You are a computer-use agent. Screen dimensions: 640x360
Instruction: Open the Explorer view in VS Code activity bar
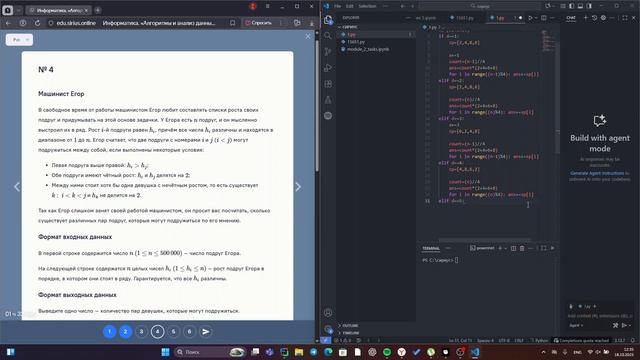tap(328, 20)
